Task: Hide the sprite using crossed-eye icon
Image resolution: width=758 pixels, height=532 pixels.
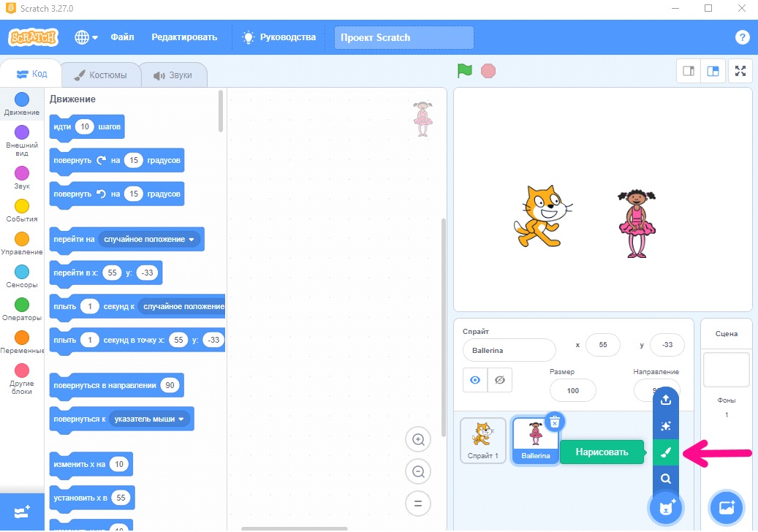Action: [500, 380]
